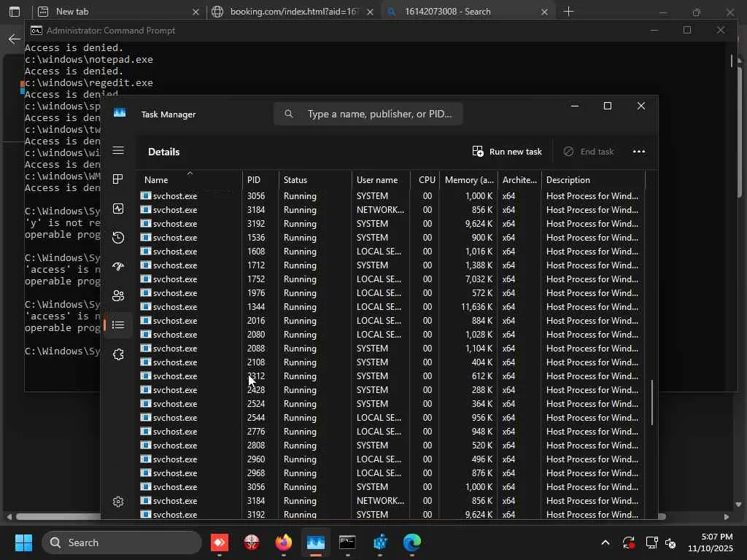
Task: Open App history in sidebar
Action: point(118,238)
